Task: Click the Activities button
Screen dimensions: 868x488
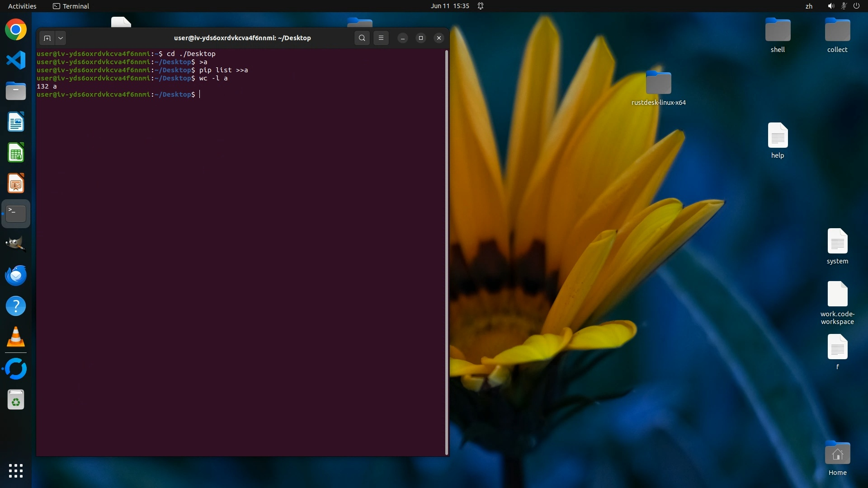Action: pos(22,6)
